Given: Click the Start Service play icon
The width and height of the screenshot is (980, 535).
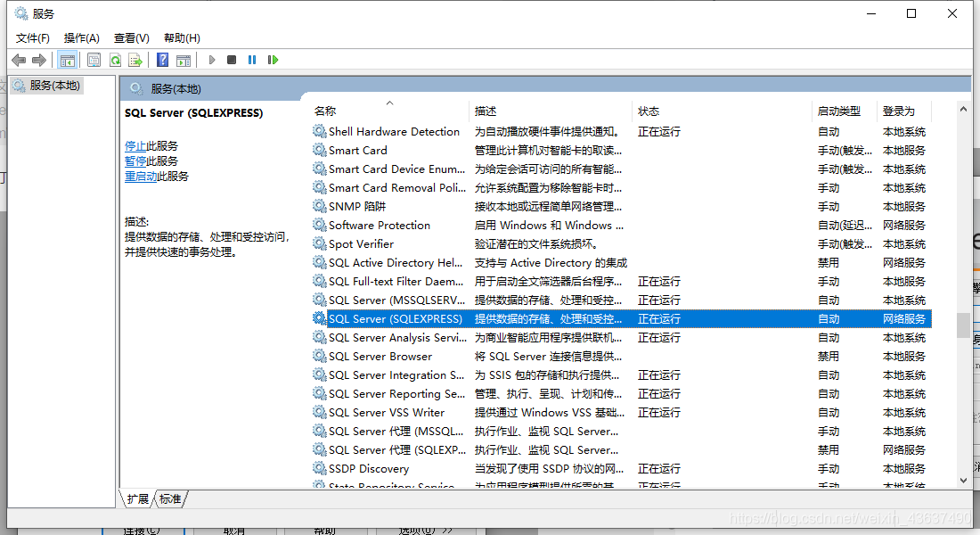Looking at the screenshot, I should (x=212, y=60).
